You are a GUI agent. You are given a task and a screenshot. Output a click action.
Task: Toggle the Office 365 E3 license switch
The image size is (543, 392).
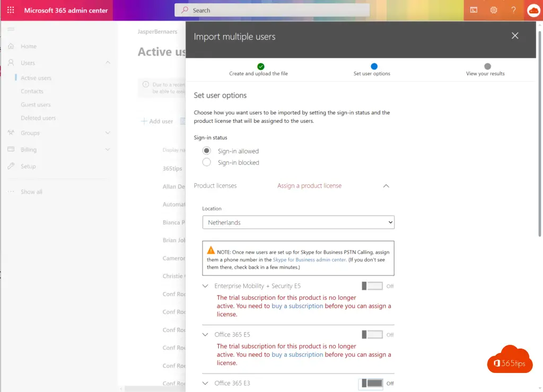(372, 384)
